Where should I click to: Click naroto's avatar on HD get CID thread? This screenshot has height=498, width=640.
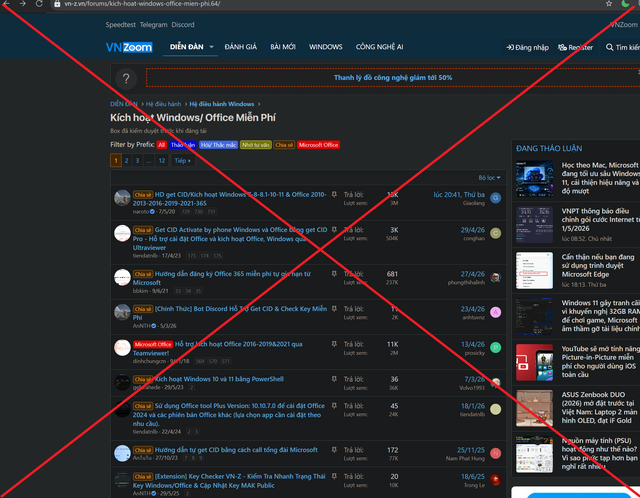click(x=122, y=198)
